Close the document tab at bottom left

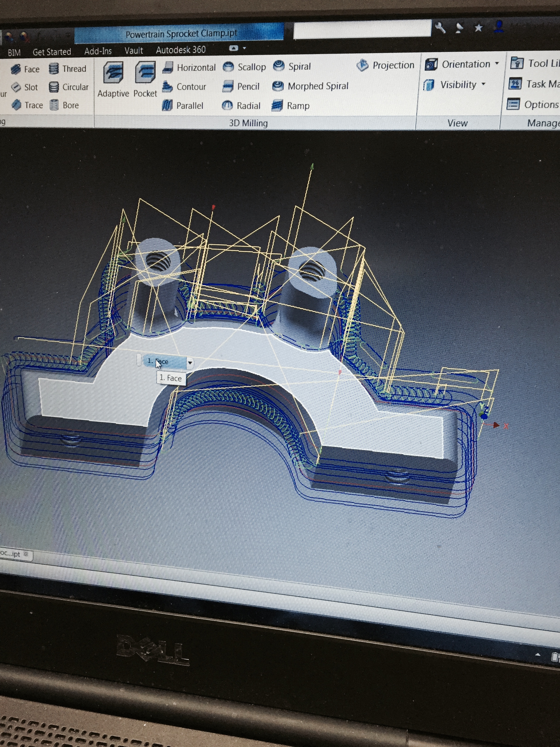[x=26, y=553]
